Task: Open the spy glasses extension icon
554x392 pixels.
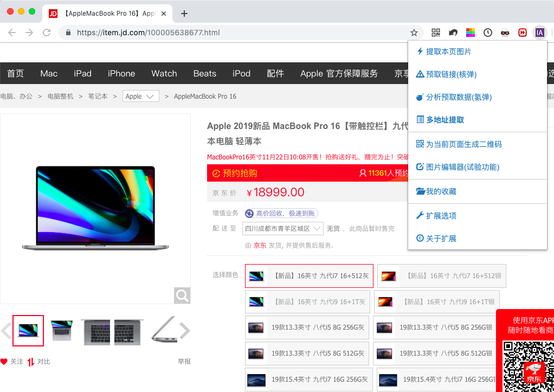Action: (505, 33)
